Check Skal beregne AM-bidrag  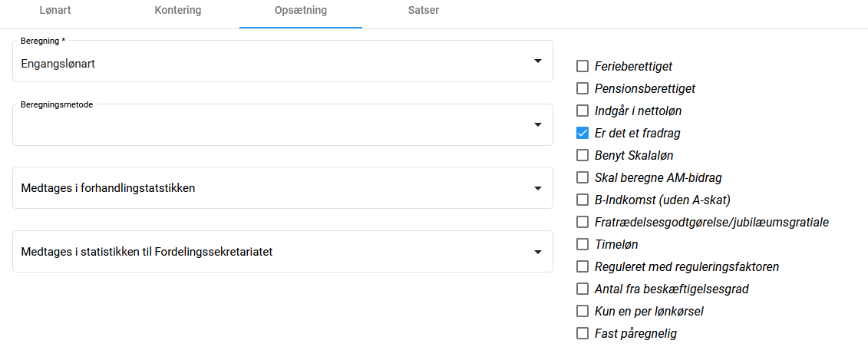(583, 178)
